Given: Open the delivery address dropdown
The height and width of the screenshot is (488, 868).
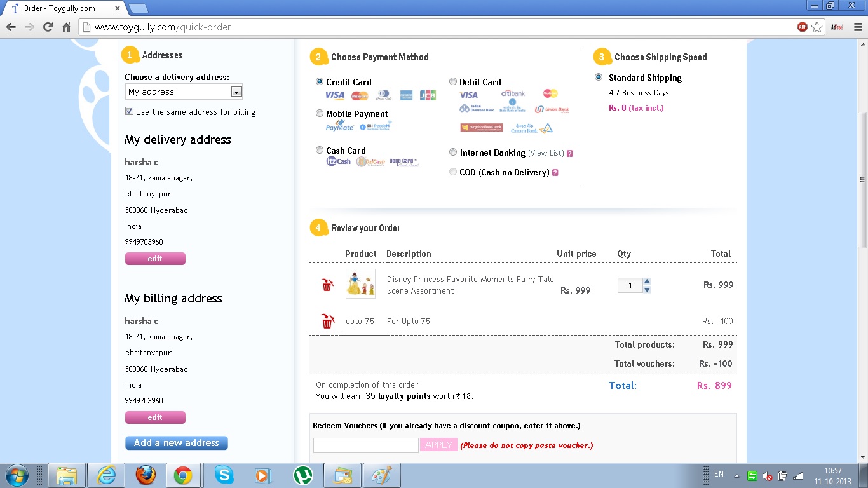Looking at the screenshot, I should click(x=236, y=92).
